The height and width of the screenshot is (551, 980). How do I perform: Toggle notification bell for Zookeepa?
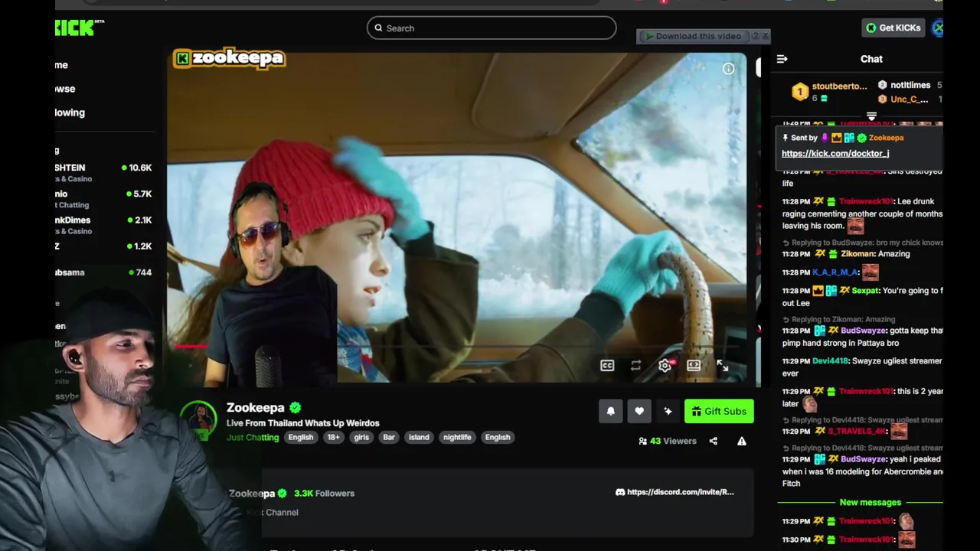coord(611,412)
